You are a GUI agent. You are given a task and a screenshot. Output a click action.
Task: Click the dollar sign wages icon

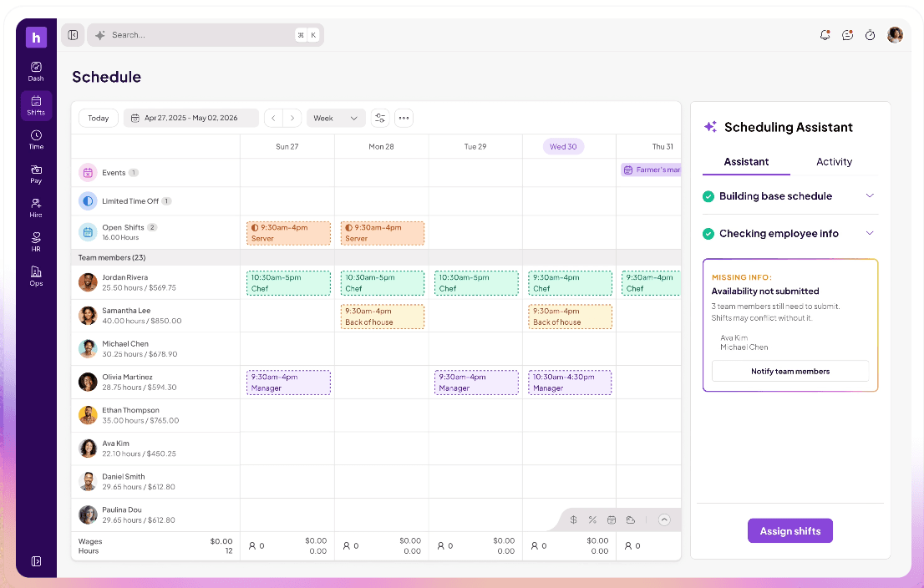(573, 520)
